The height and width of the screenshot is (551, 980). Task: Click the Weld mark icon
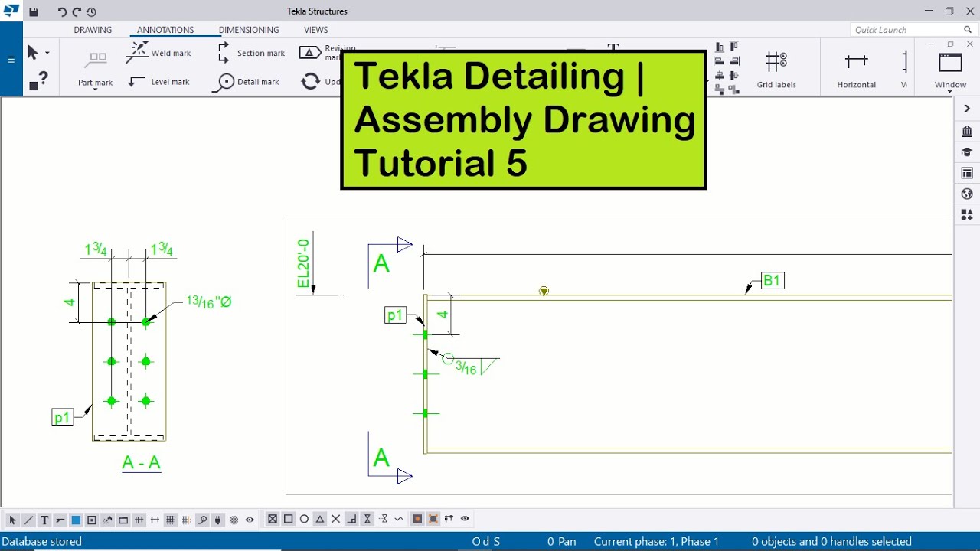(137, 53)
